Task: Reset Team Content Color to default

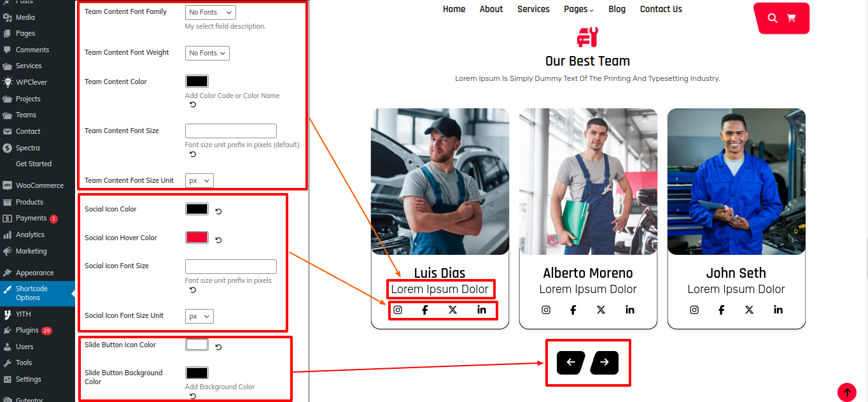Action: [193, 104]
